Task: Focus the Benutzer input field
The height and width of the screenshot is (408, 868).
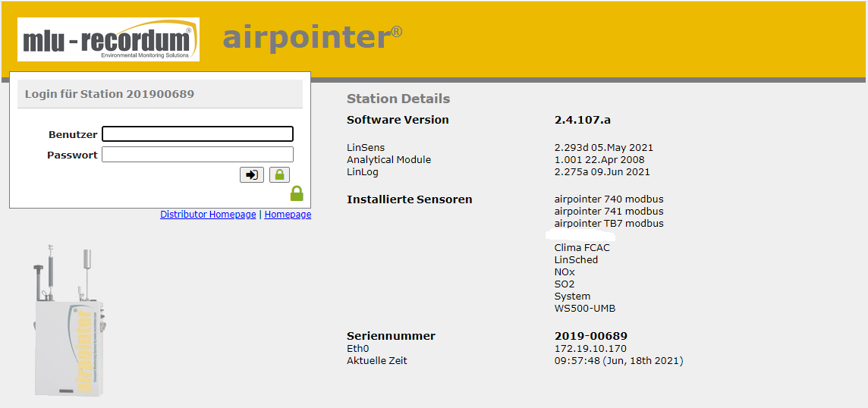Action: click(x=197, y=134)
